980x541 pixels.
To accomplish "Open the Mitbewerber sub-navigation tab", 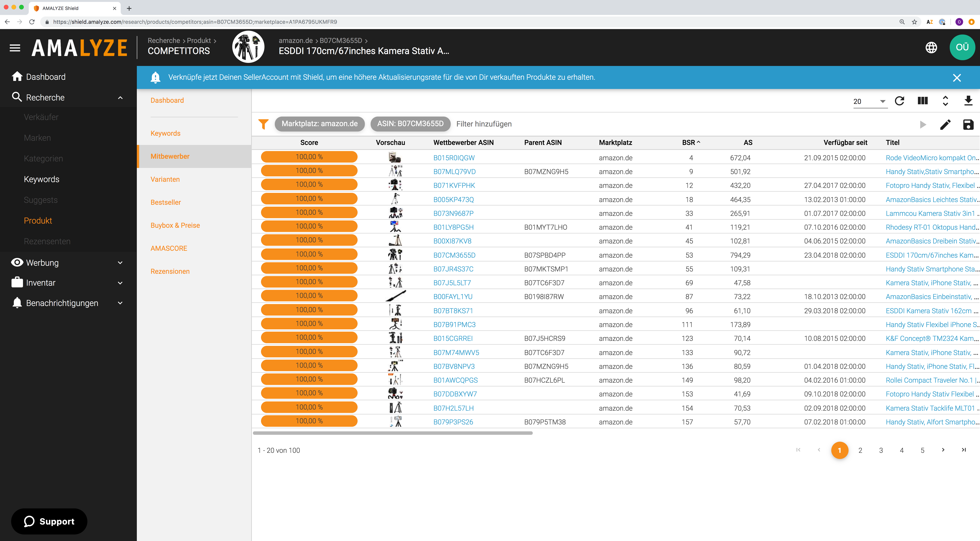I will (194, 156).
